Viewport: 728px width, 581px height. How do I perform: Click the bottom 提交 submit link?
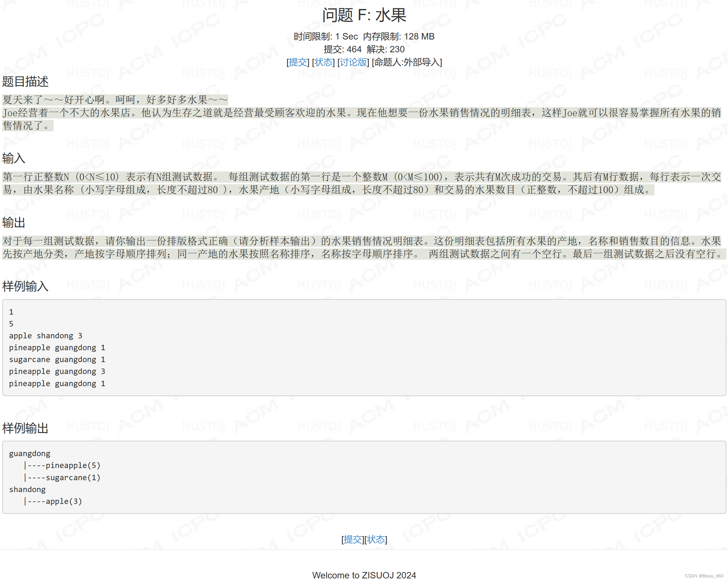point(353,539)
